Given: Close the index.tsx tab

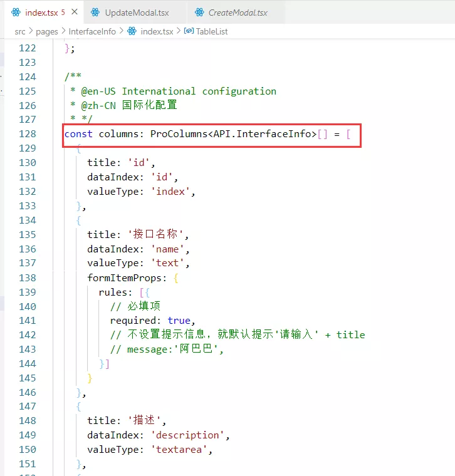Looking at the screenshot, I should pos(75,12).
